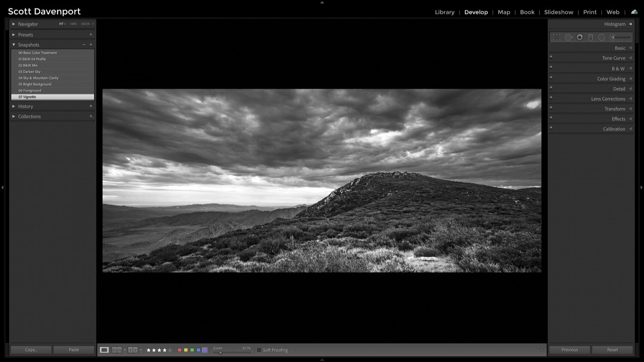Select snapshot 05 Bright Background
Image resolution: width=644 pixels, height=362 pixels.
pos(53,84)
